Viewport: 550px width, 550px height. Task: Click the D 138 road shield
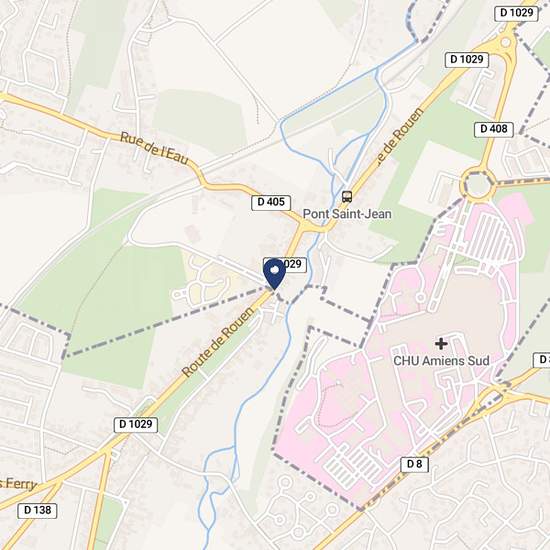coord(37,510)
